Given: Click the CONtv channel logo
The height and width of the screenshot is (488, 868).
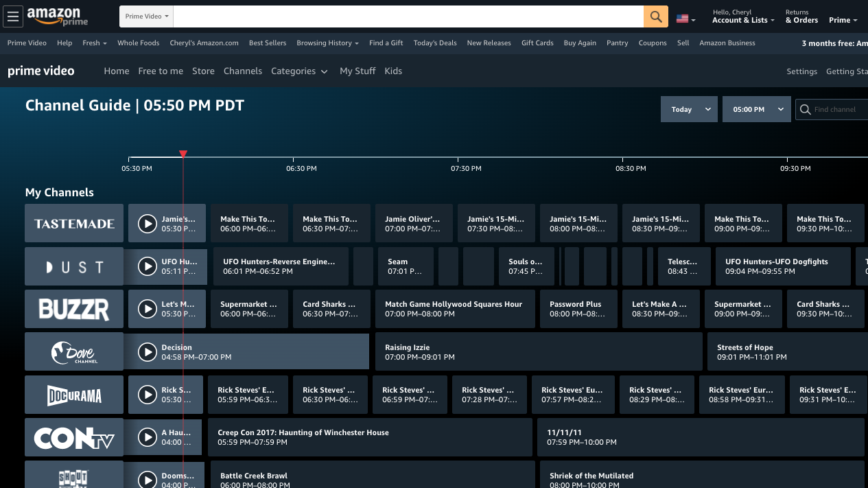Looking at the screenshot, I should pos(74,437).
